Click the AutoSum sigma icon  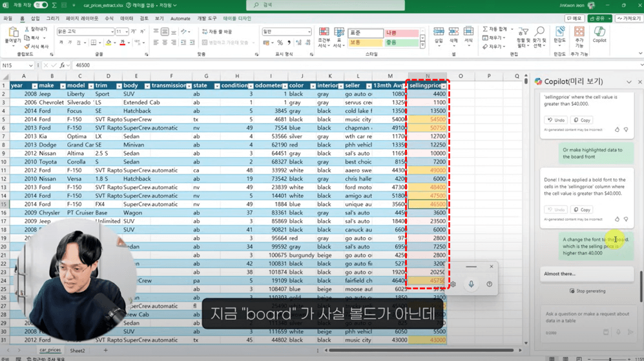(x=486, y=29)
